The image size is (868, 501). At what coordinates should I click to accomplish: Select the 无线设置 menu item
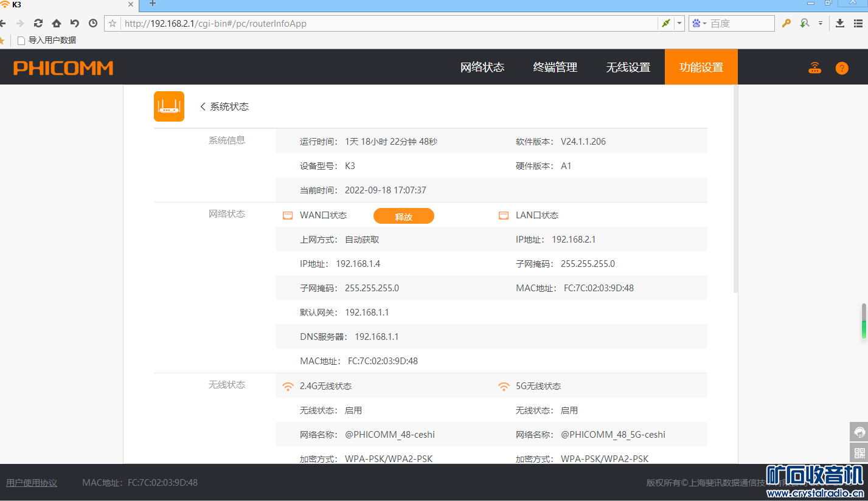pyautogui.click(x=628, y=67)
